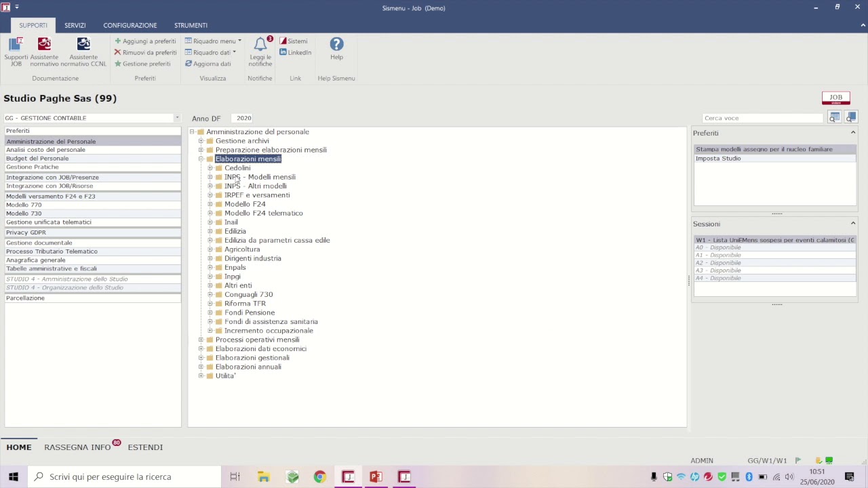868x488 pixels.
Task: Open the Riquadro menu dropdown
Action: (x=213, y=41)
